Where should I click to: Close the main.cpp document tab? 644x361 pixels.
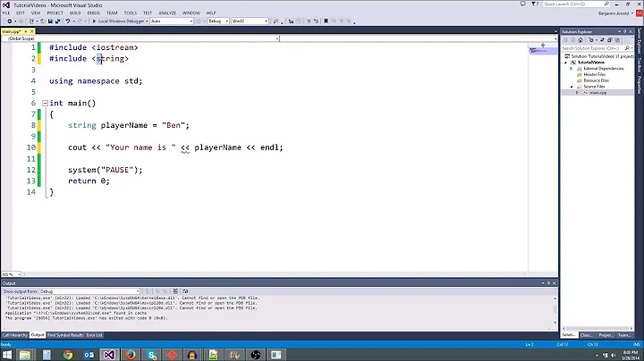(31, 31)
